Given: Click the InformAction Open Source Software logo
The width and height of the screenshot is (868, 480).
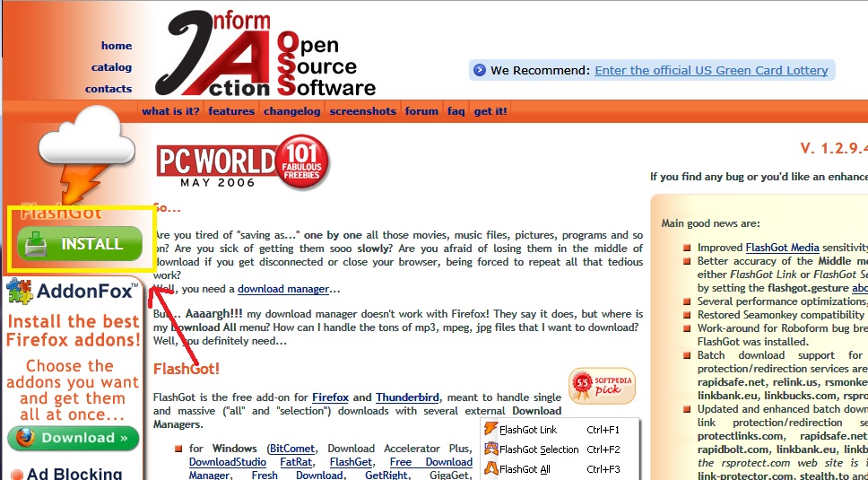Looking at the screenshot, I should click(265, 53).
